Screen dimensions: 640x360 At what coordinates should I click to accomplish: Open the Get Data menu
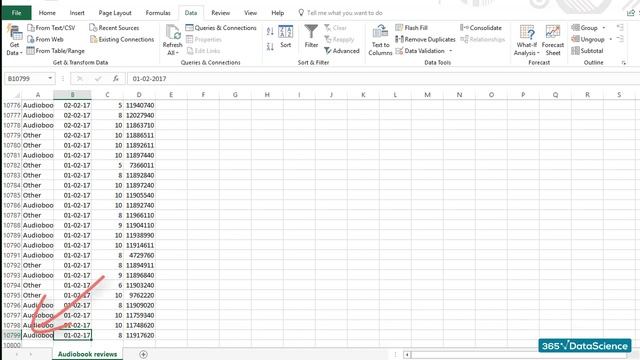click(x=14, y=40)
